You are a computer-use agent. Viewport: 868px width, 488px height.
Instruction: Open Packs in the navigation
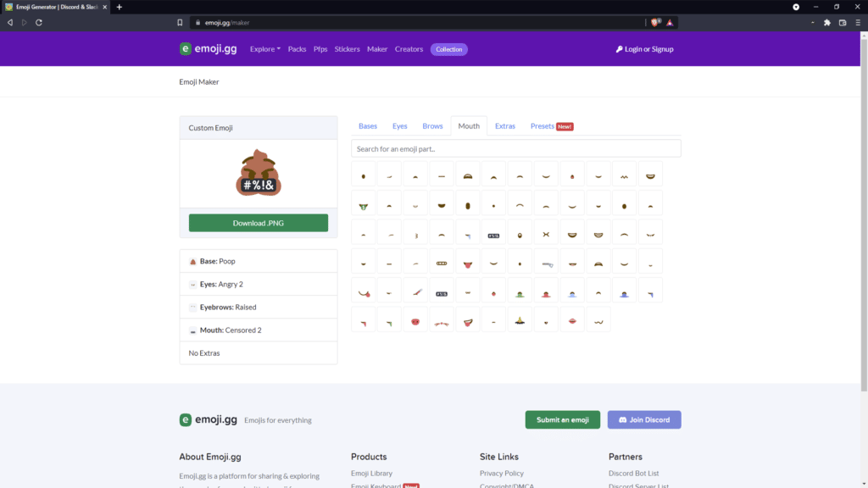(x=297, y=48)
